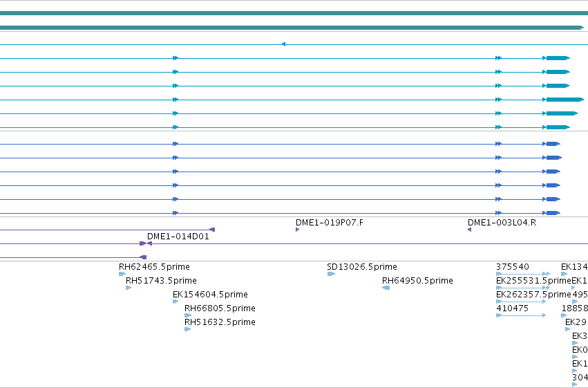
Task: Select the RH66805.5prime label
Action: click(x=220, y=308)
